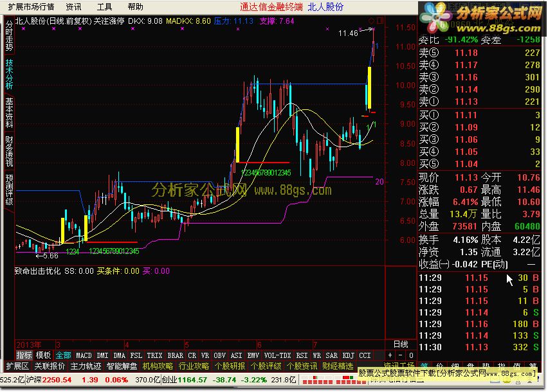
Task: Open the 个股研报 bottom tab
Action: (230, 366)
